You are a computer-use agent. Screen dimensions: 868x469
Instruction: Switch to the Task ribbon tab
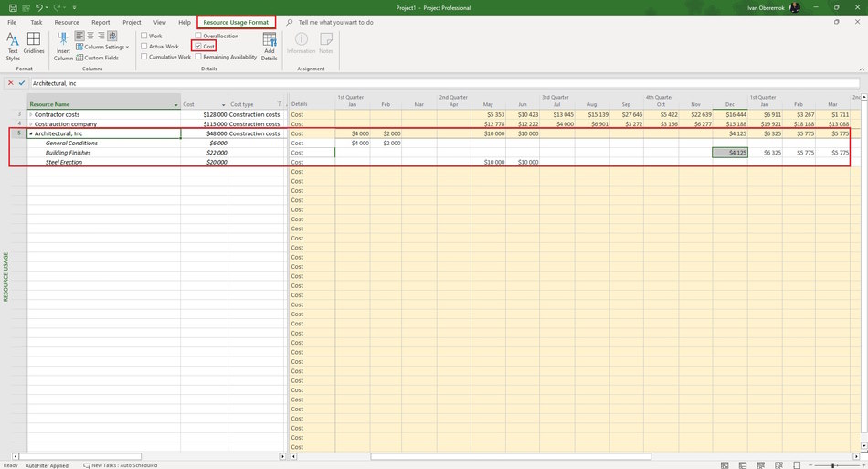coord(37,22)
